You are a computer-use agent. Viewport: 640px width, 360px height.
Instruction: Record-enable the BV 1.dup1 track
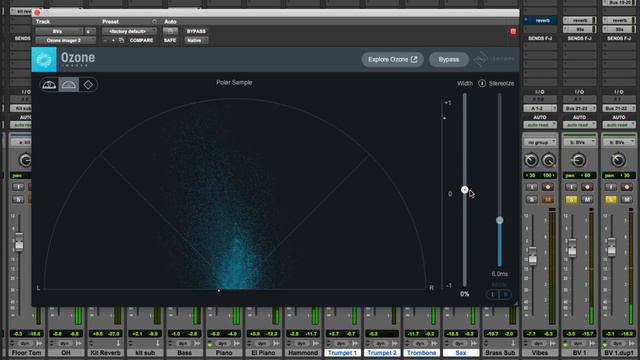point(627,187)
